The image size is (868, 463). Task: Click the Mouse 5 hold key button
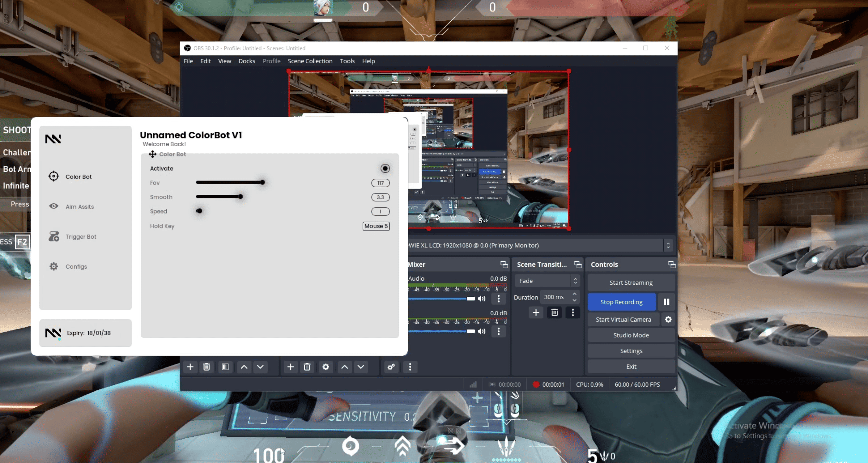pos(376,226)
